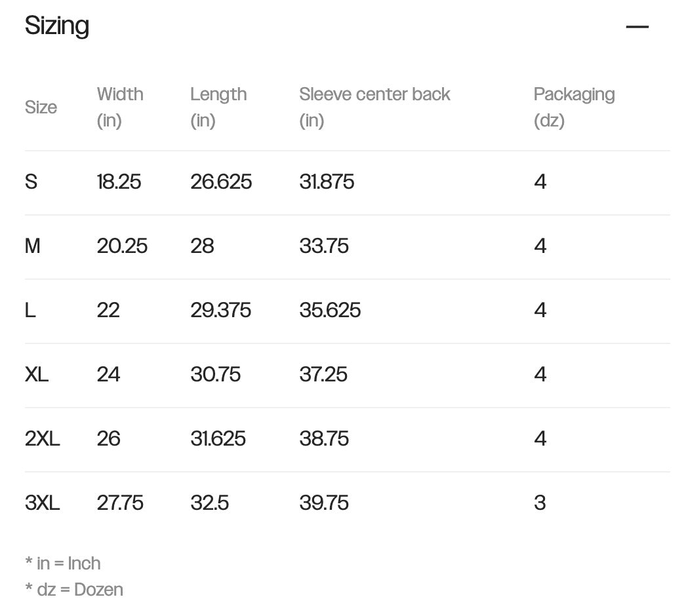Select the M size row label

33,246
